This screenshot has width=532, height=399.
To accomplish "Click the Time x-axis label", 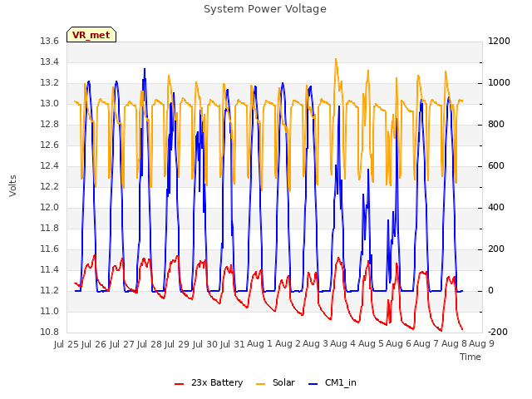I will coord(470,357).
